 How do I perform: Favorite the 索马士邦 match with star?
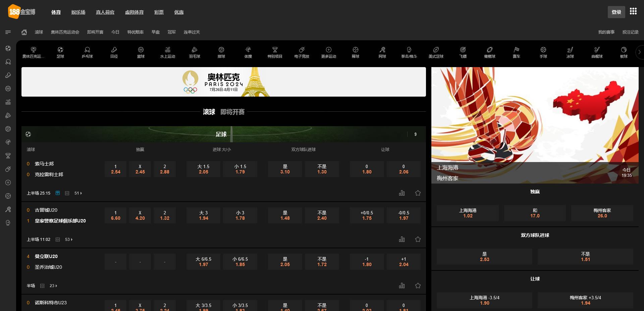[418, 193]
